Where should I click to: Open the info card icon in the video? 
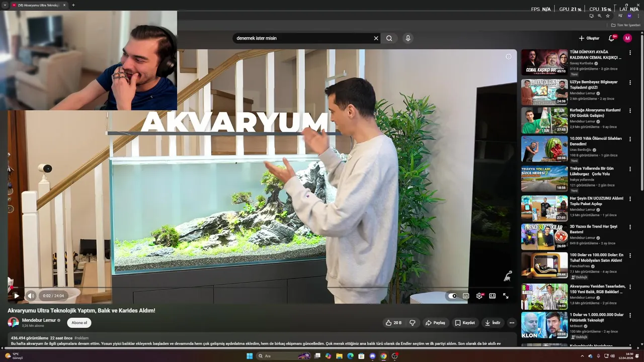click(509, 57)
